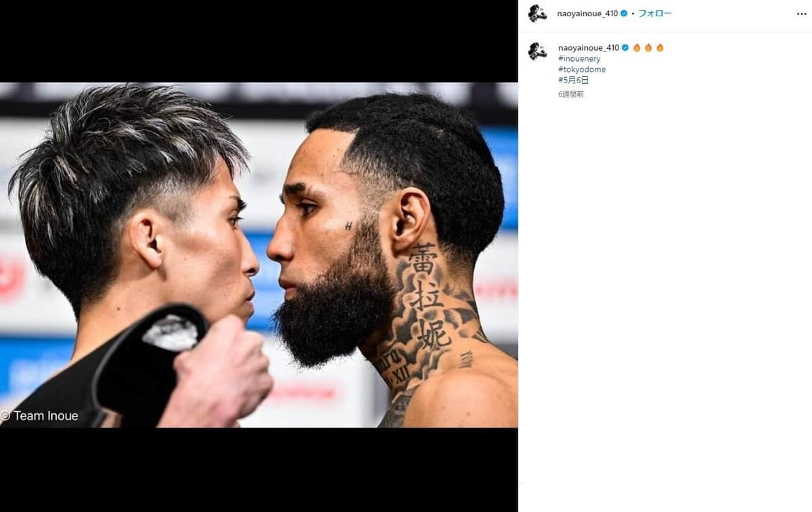This screenshot has width=812, height=512.
Task: Click the verified badge beside the header username
Action: [624, 14]
